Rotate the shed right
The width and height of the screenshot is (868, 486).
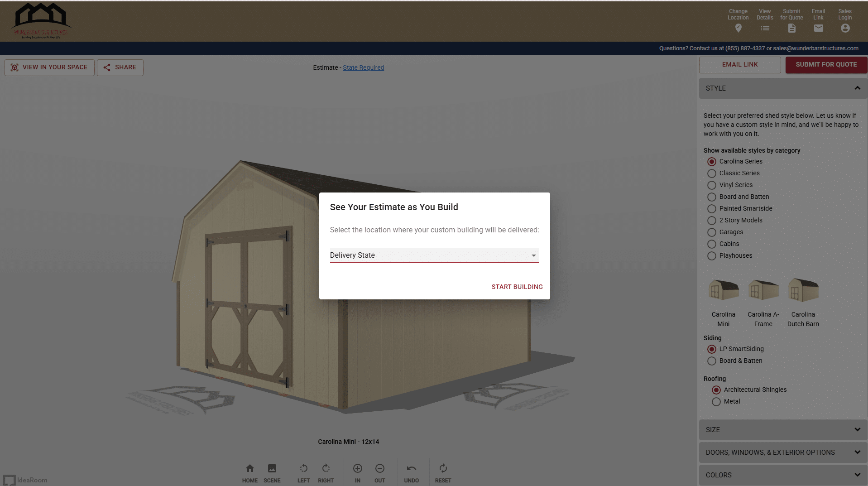click(326, 468)
